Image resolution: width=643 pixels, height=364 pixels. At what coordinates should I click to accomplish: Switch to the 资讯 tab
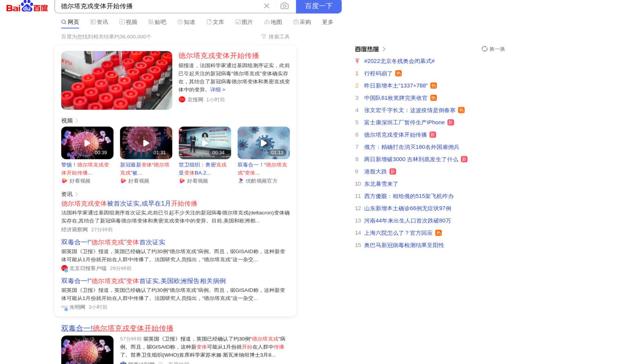click(x=99, y=22)
